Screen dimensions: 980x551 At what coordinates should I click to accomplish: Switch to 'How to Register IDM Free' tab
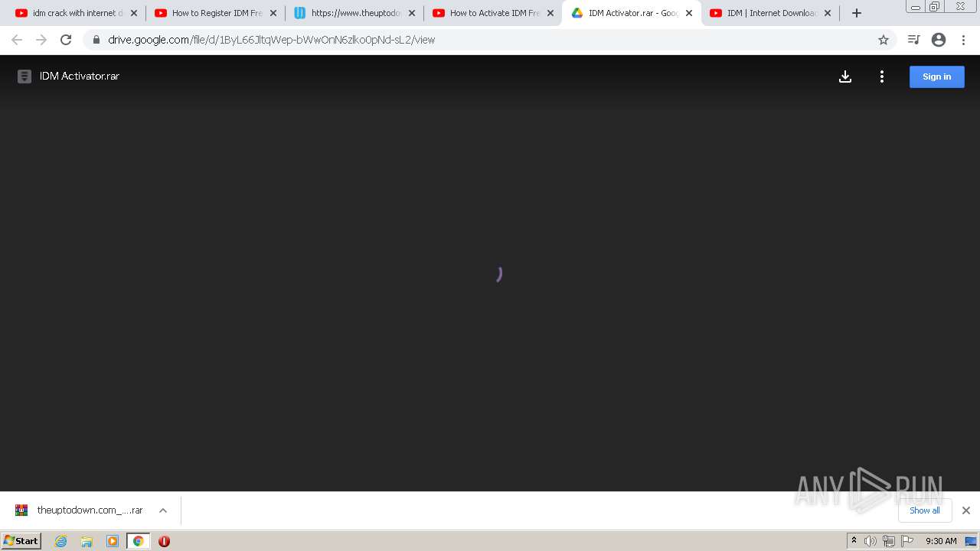click(x=216, y=13)
